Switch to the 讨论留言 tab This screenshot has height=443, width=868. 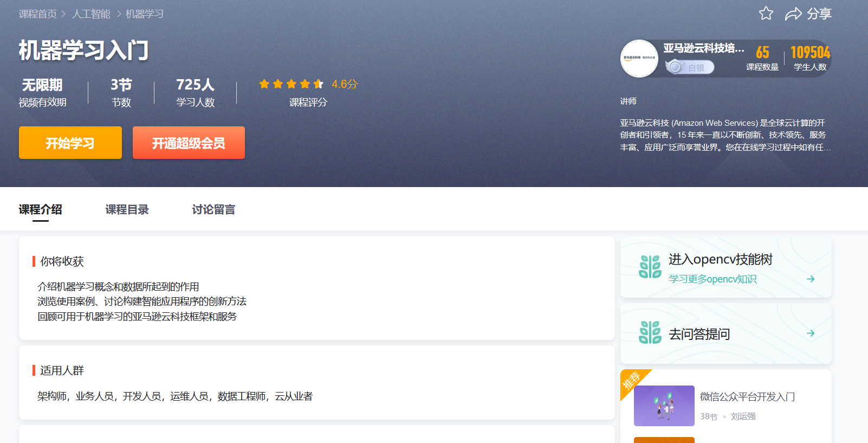coord(214,209)
